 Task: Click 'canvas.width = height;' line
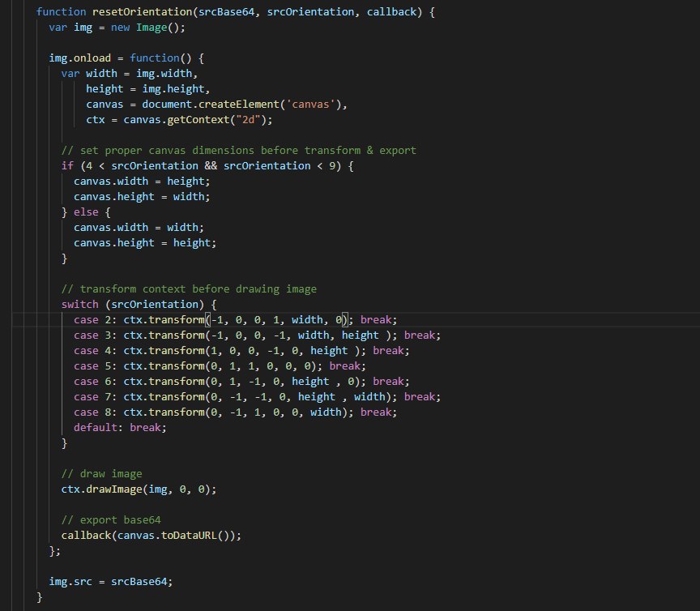pos(142,182)
